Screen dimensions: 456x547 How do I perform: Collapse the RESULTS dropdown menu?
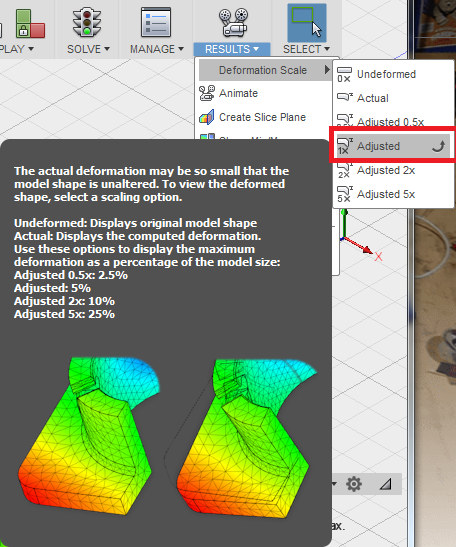232,49
